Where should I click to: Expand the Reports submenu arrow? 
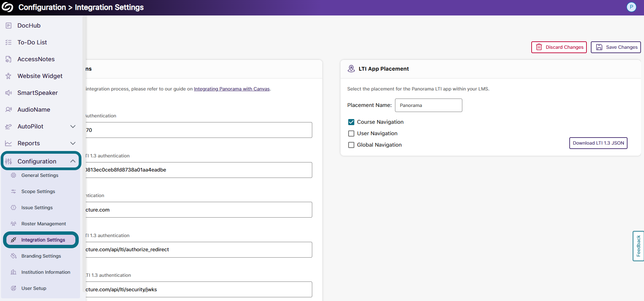pos(73,143)
